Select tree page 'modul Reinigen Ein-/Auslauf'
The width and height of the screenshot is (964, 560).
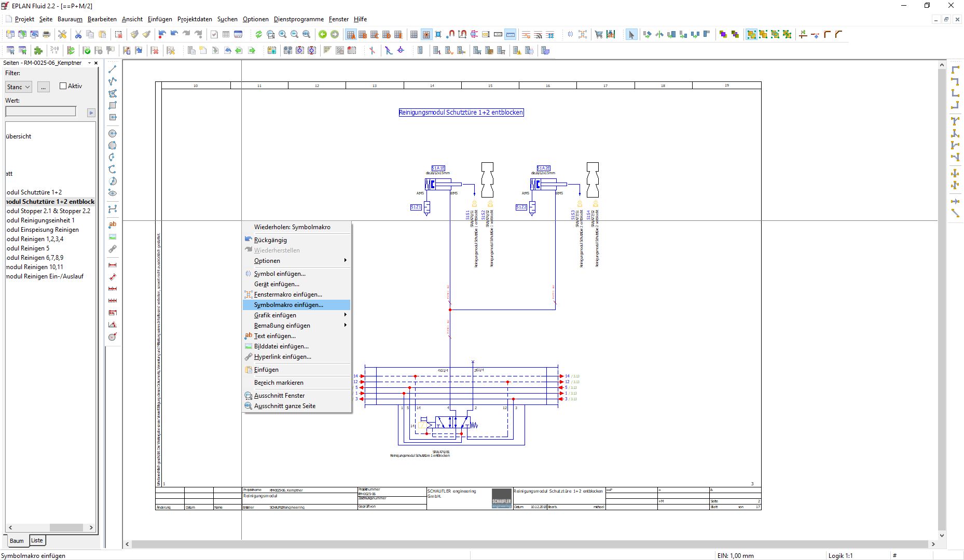click(45, 276)
